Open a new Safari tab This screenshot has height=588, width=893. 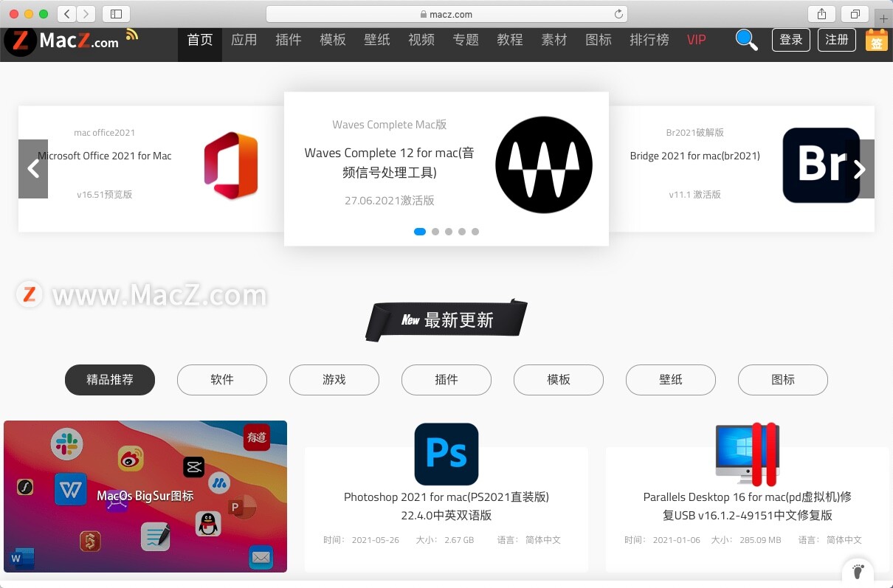[x=883, y=18]
